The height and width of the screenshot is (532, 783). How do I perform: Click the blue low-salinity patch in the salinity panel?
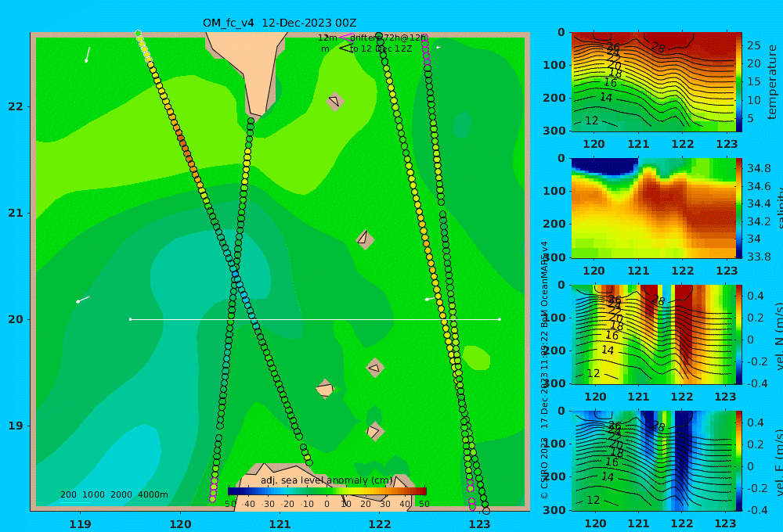coord(604,166)
